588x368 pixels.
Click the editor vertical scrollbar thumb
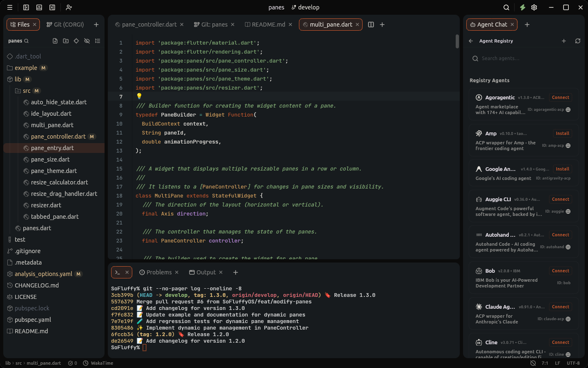457,41
